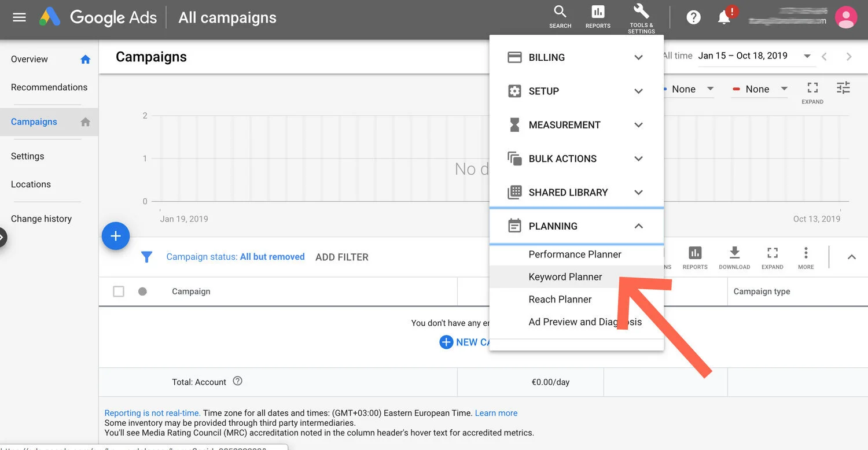Open Change history in sidebar
The image size is (868, 450).
click(41, 219)
